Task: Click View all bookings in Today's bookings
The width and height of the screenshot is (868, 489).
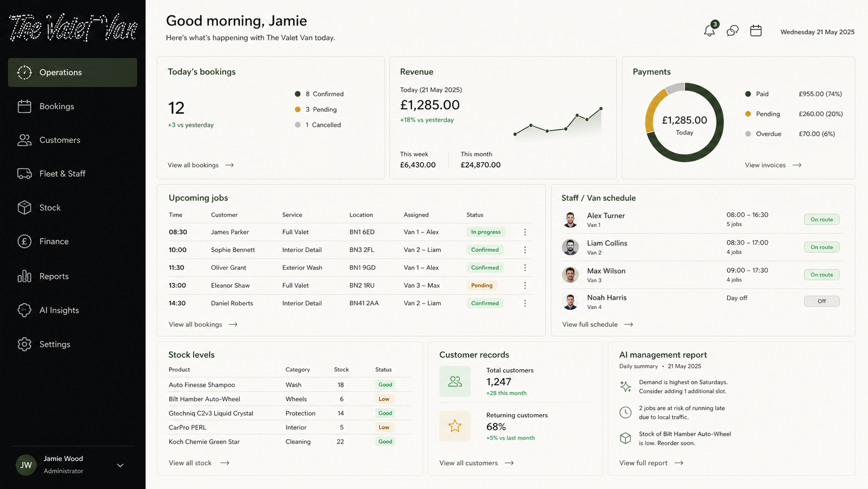Action: tap(201, 165)
